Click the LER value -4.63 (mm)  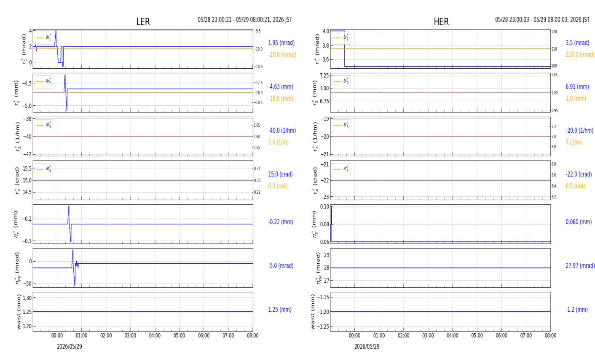281,87
